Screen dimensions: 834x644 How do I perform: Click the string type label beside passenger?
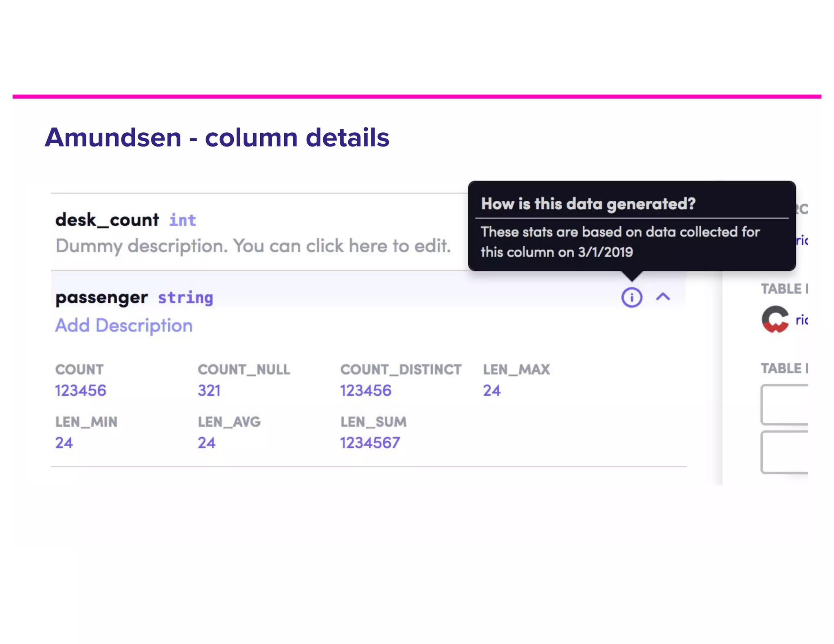click(x=185, y=298)
